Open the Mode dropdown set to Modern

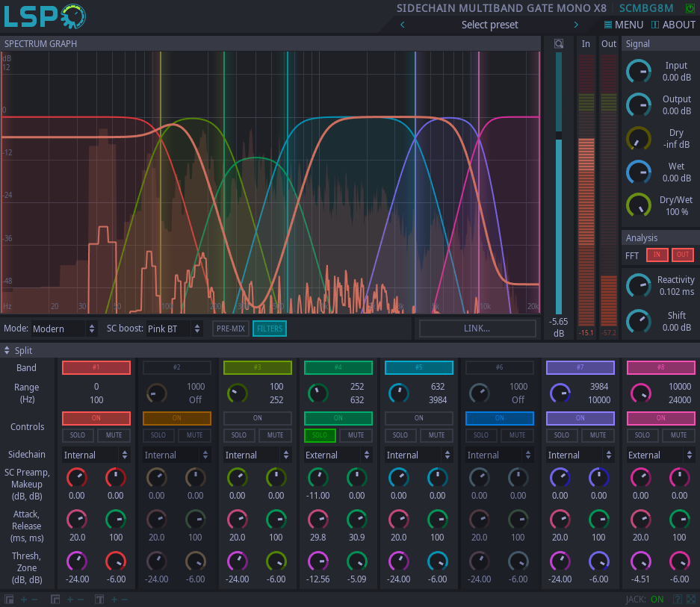point(64,328)
